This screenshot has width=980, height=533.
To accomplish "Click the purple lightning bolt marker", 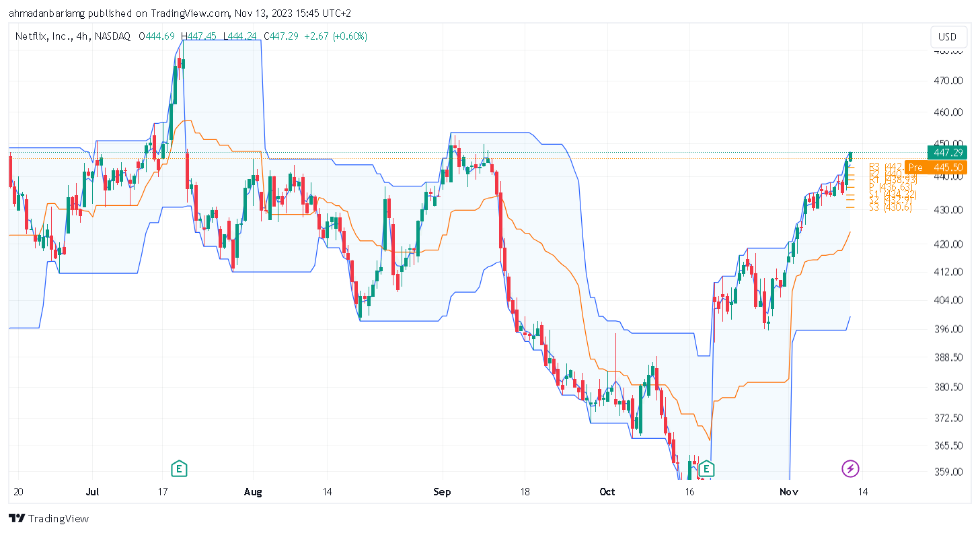I will tap(851, 468).
